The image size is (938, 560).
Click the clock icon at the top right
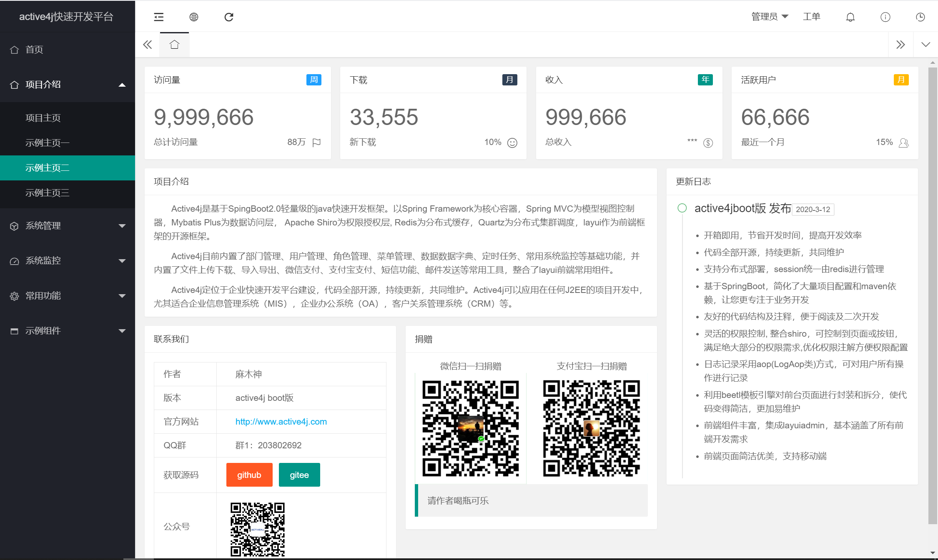[x=920, y=17]
